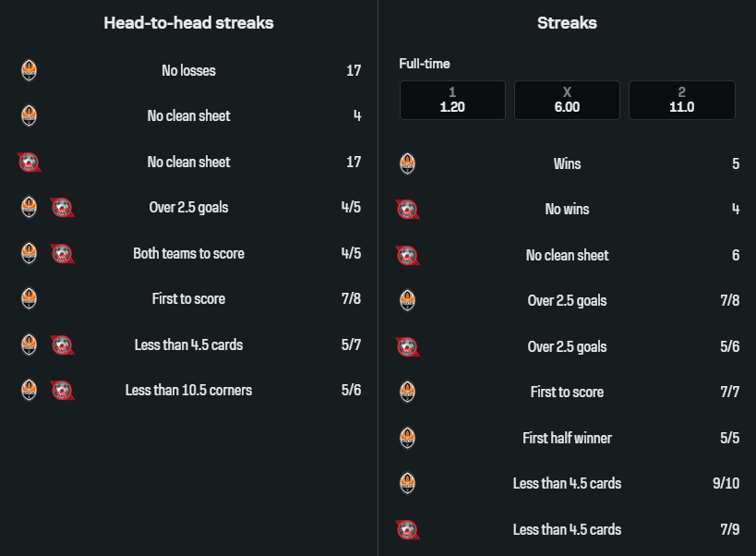The height and width of the screenshot is (556, 756).
Task: Click Shakhtar crest beside First half winner
Action: coord(407,438)
